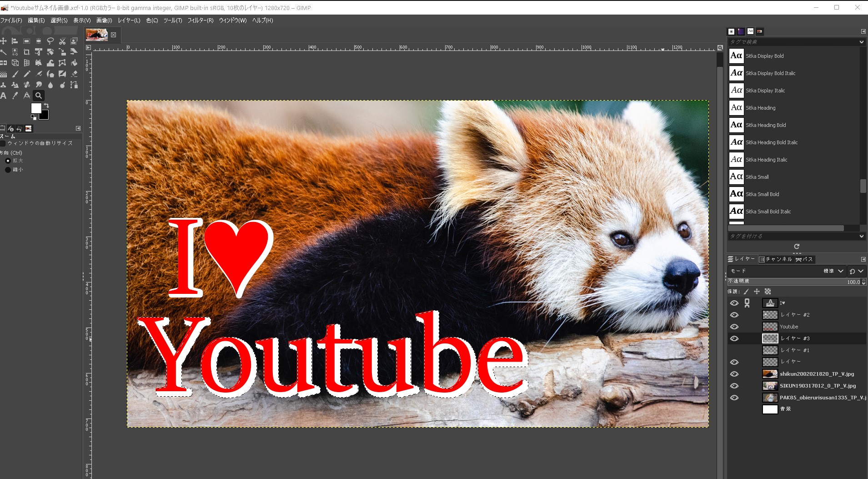This screenshot has height=479, width=868.
Task: Select the Color Picker eyedropper tool
Action: (15, 96)
